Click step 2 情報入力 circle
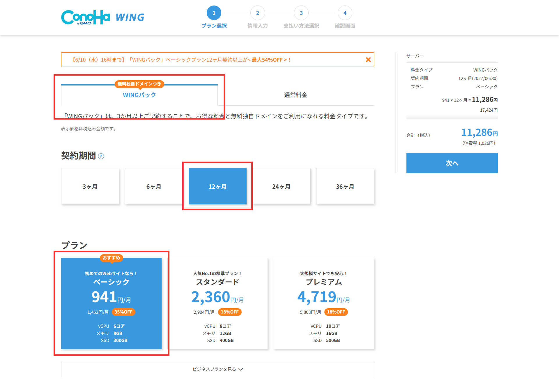The height and width of the screenshot is (392, 559). tap(258, 13)
